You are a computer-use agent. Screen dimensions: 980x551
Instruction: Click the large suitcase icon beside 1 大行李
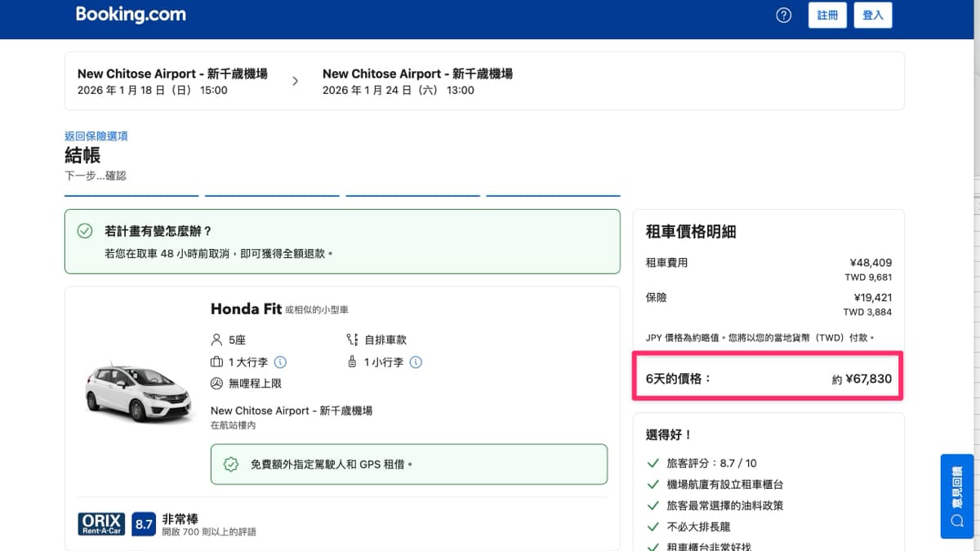coord(216,362)
